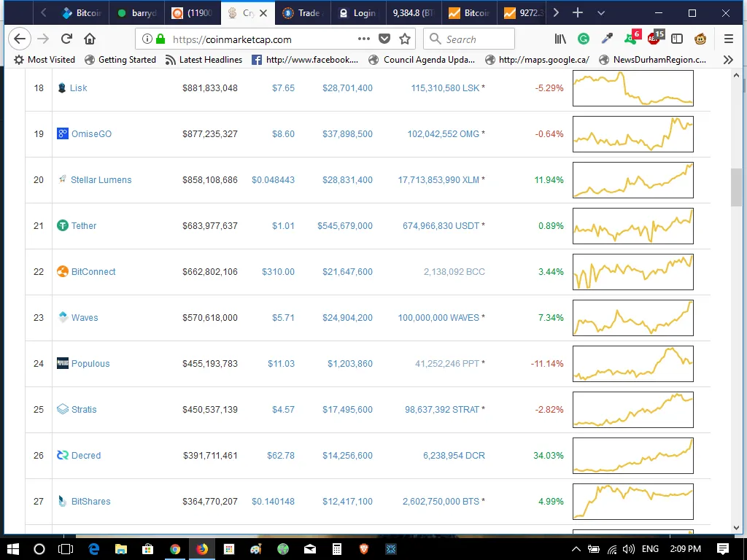Open Cortana search circle in taskbar
This screenshot has height=560, width=747.
[39, 549]
